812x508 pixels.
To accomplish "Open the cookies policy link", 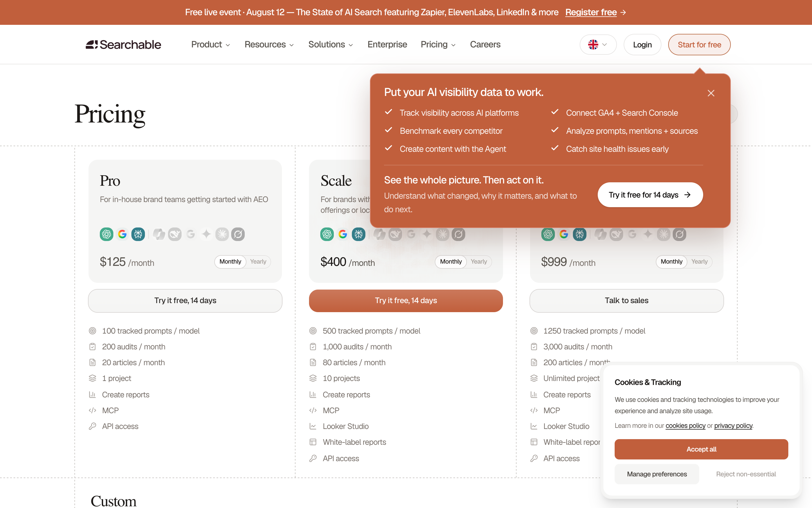I will (x=685, y=426).
